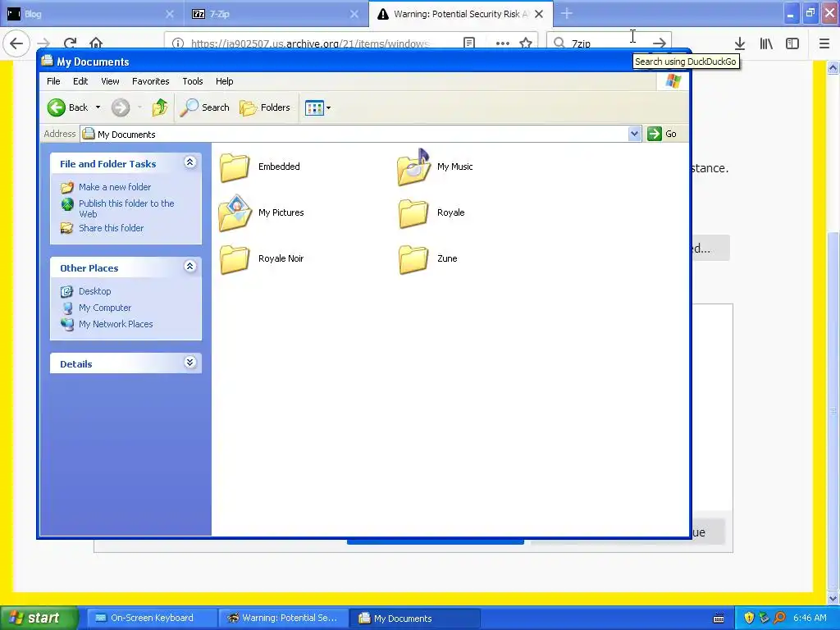Open Firefox hamburger menu

[x=824, y=43]
